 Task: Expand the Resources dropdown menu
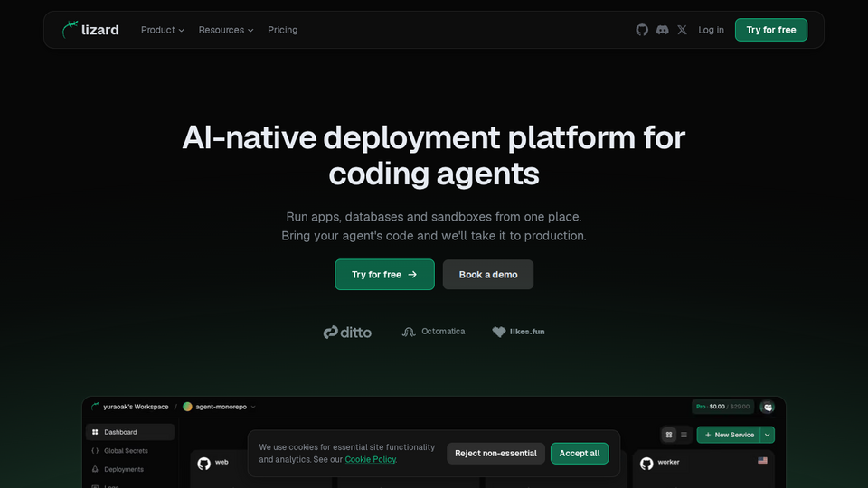pos(226,30)
